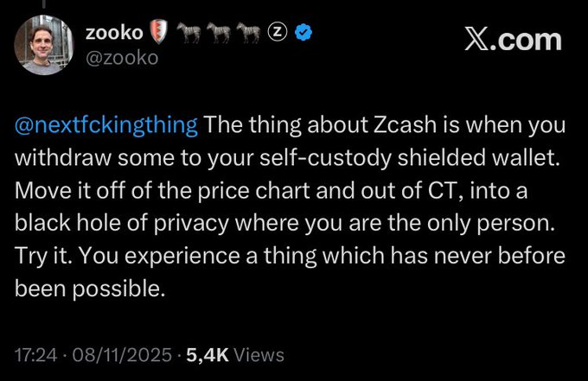Click the first zebra emoji
The width and height of the screenshot is (588, 381).
click(188, 33)
